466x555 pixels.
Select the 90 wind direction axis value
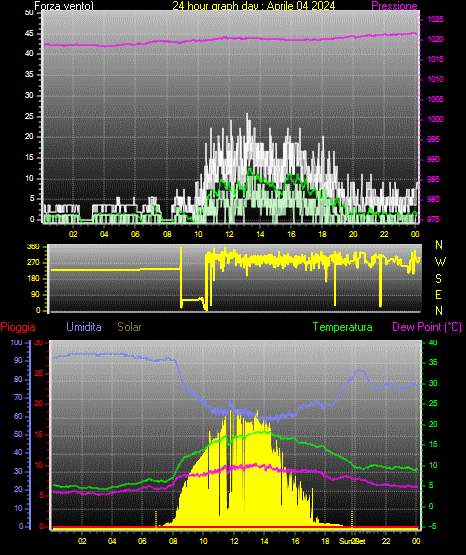(x=35, y=294)
